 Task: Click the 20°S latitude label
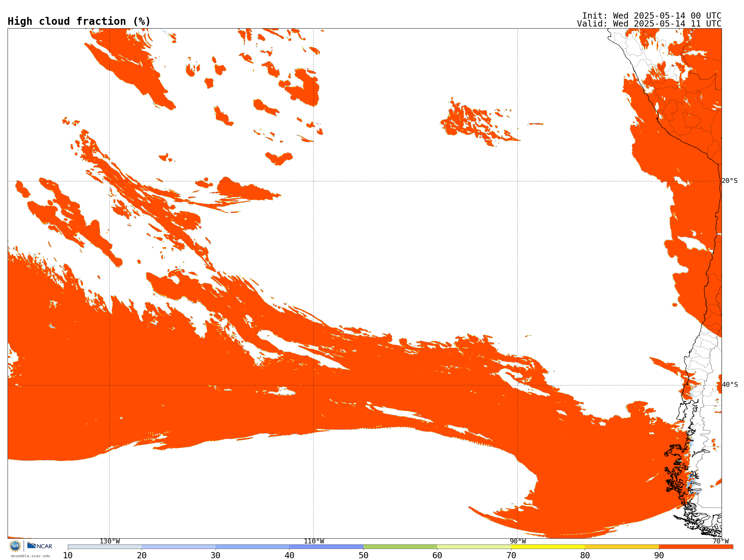click(x=730, y=181)
